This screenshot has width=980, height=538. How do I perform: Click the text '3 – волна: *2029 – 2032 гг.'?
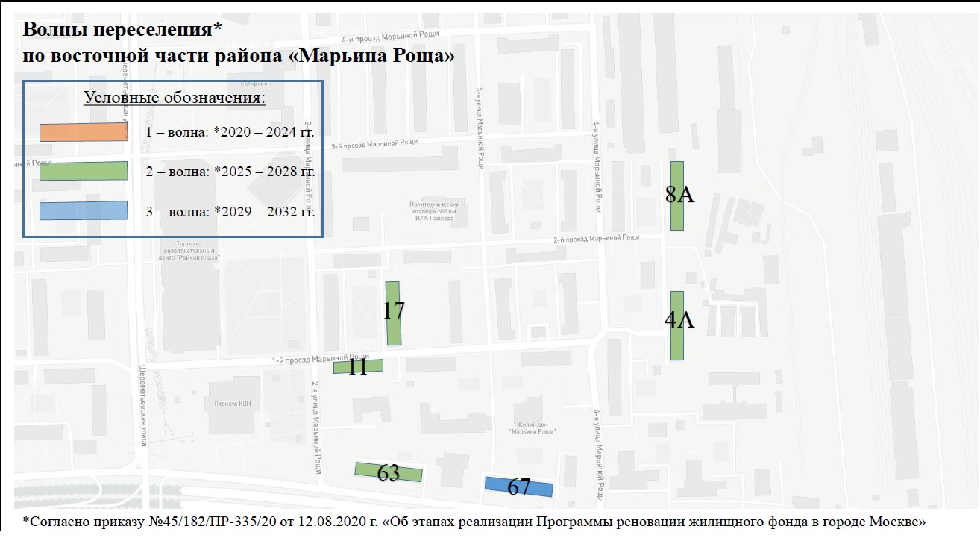pos(230,211)
